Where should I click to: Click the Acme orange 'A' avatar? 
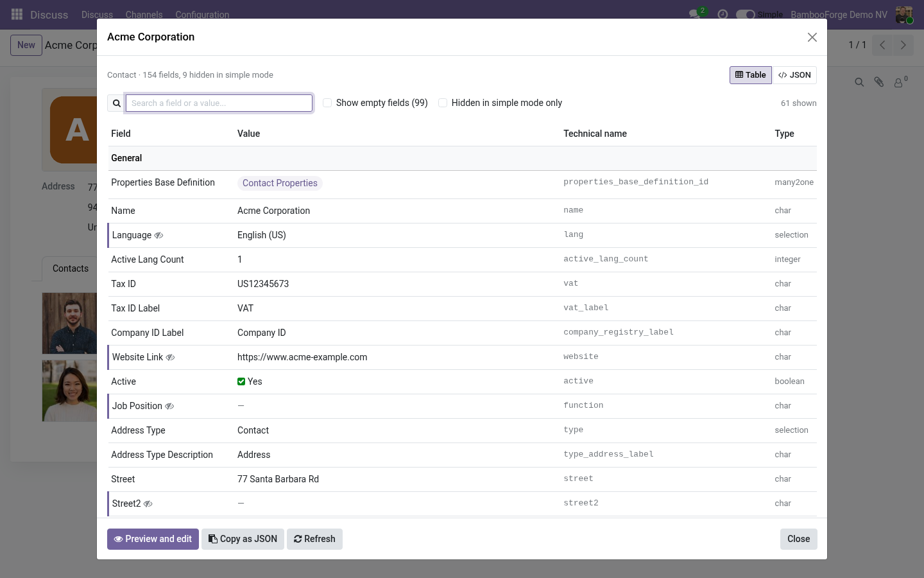coord(74,130)
